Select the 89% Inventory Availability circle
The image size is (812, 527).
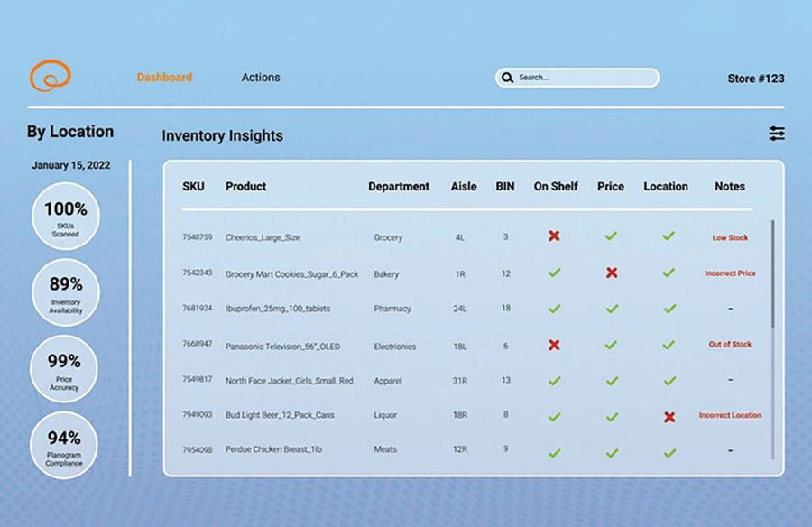(65, 293)
